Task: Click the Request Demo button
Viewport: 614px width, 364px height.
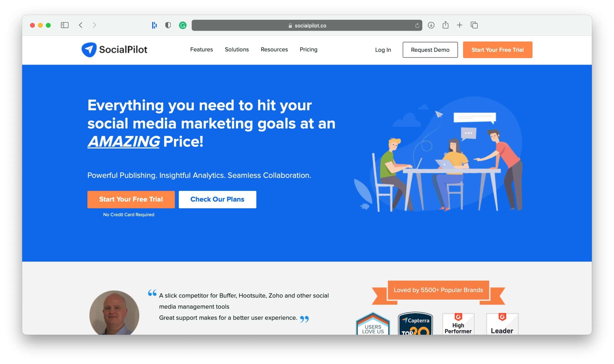Action: tap(430, 49)
